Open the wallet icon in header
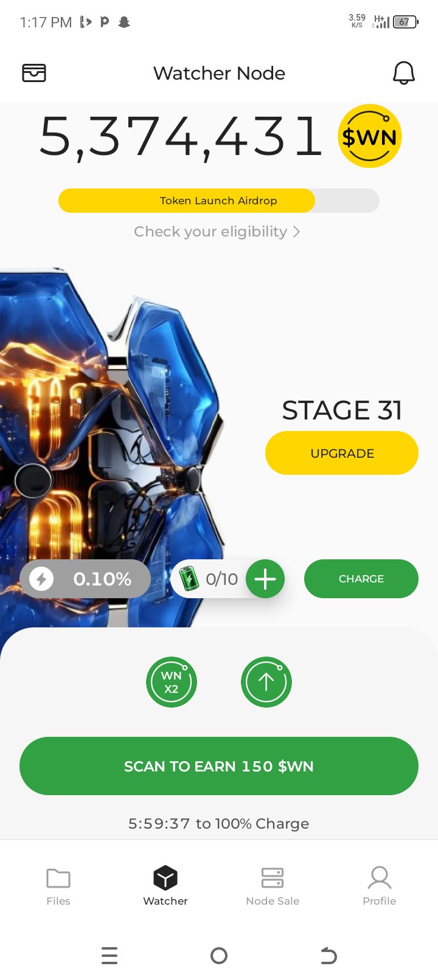 coord(34,73)
